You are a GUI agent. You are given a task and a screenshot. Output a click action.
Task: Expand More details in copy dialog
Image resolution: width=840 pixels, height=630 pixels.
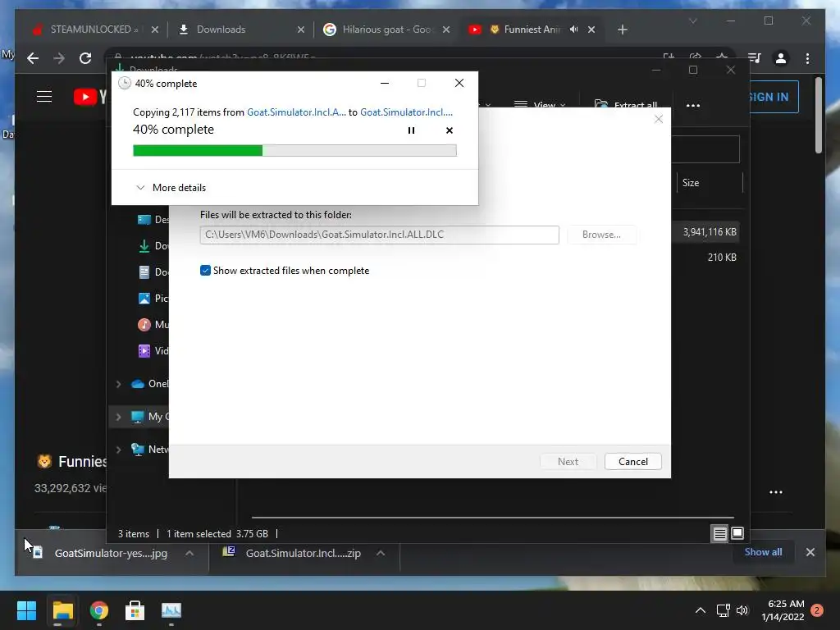pos(171,188)
